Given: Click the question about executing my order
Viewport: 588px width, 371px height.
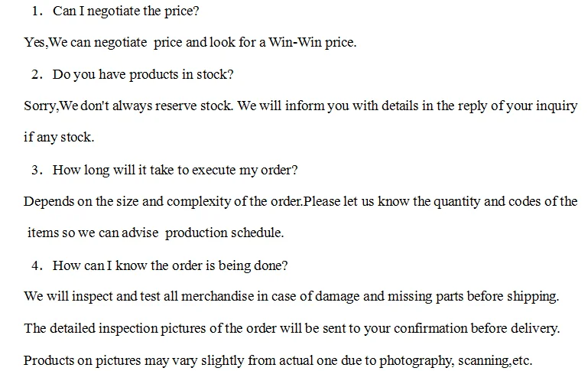Looking at the screenshot, I should coord(174,170).
